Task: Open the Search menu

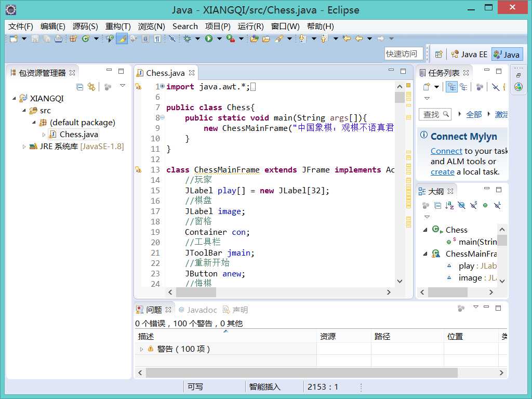Action: click(185, 26)
